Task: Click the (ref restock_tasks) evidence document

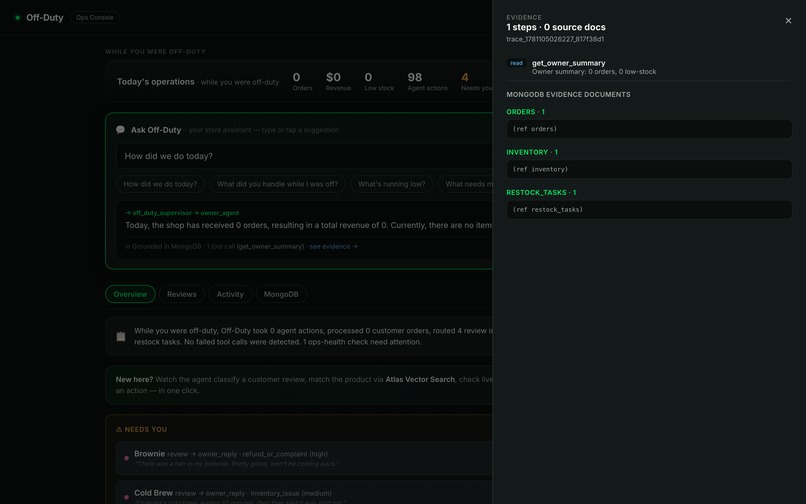Action: click(x=649, y=209)
